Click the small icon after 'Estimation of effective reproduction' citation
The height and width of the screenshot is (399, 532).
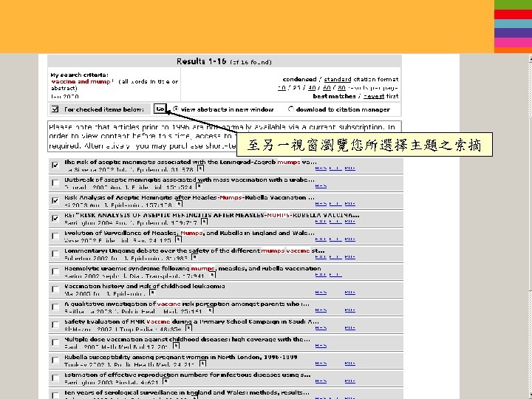point(166,381)
